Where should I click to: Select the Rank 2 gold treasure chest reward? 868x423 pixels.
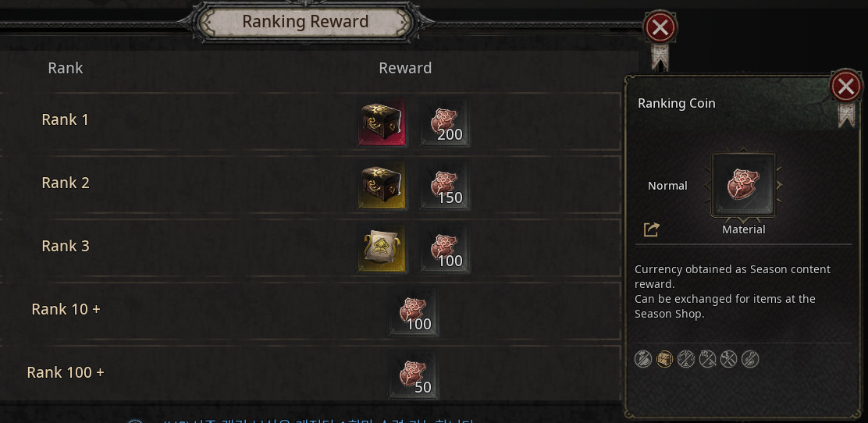point(382,186)
